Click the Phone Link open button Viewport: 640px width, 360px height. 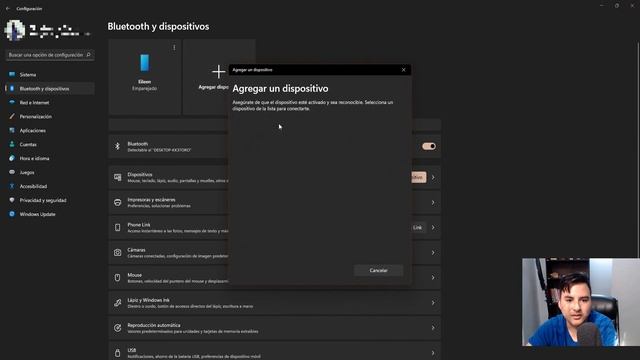418,227
